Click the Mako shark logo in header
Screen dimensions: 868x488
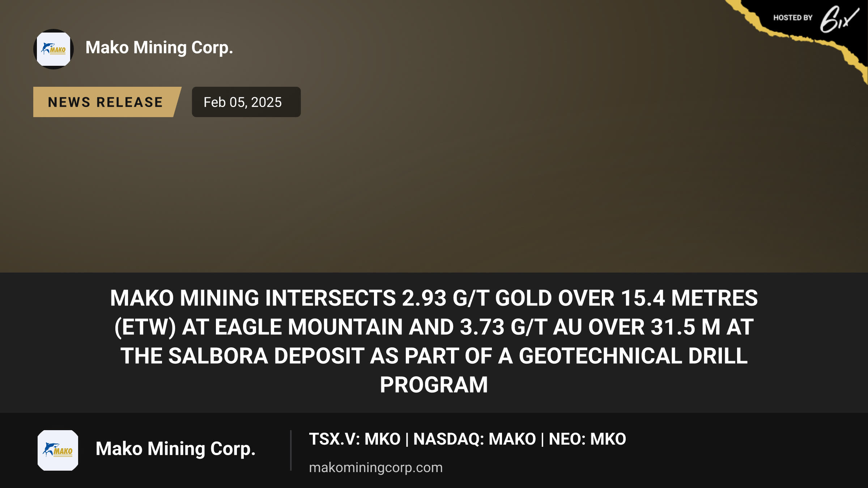point(54,49)
